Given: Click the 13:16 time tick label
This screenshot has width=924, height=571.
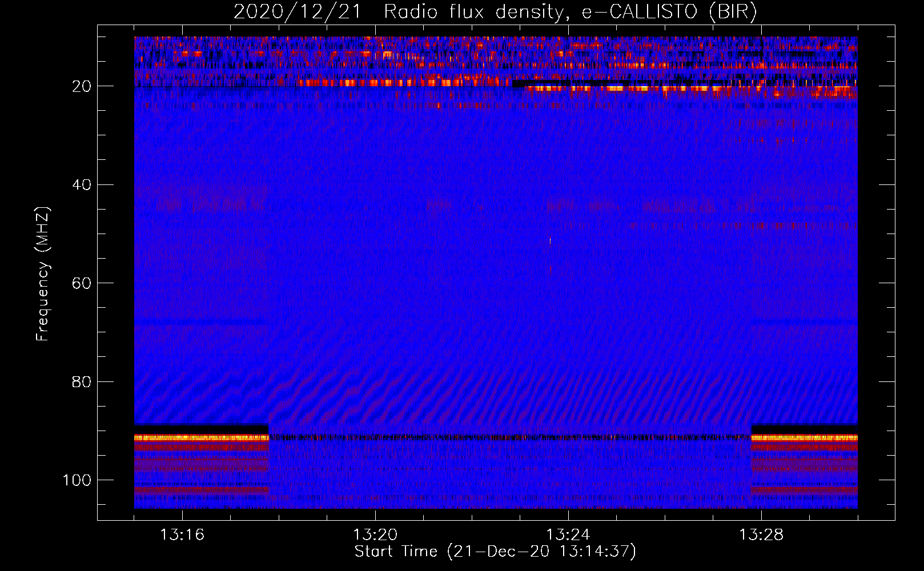Looking at the screenshot, I should pyautogui.click(x=182, y=535).
